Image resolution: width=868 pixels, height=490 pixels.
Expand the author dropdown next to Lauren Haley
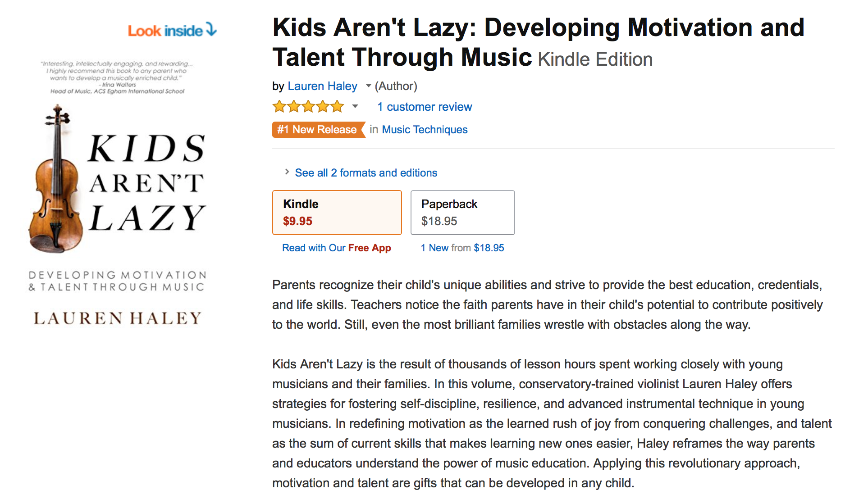pyautogui.click(x=368, y=86)
